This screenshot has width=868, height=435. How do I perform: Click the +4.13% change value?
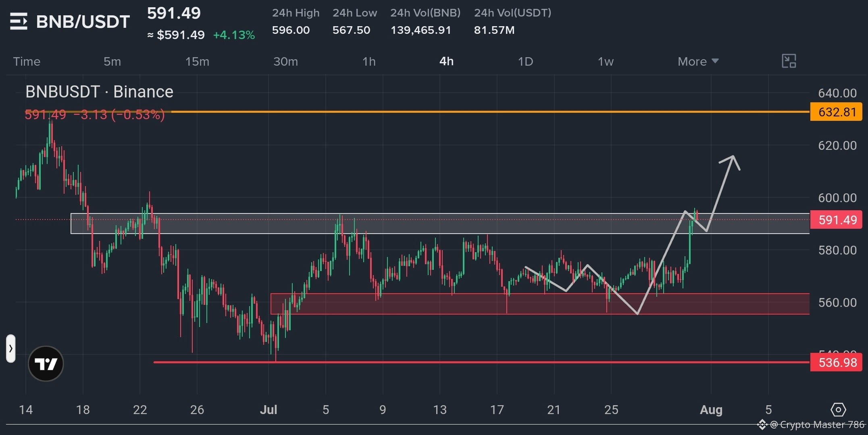(x=234, y=35)
